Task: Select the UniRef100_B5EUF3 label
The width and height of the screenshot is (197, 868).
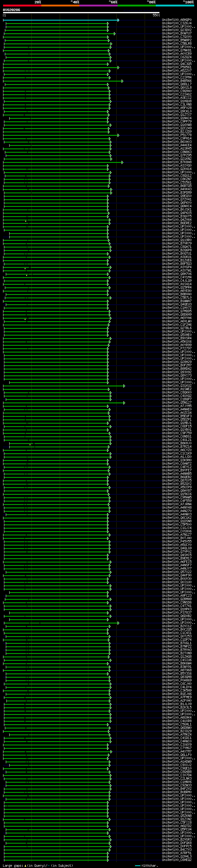Action: 177,416
